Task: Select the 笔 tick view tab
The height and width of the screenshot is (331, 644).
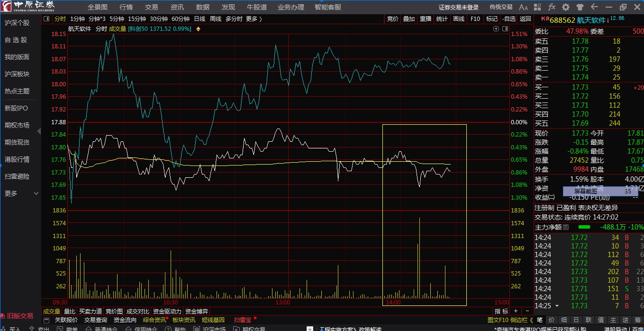Action: 540,320
